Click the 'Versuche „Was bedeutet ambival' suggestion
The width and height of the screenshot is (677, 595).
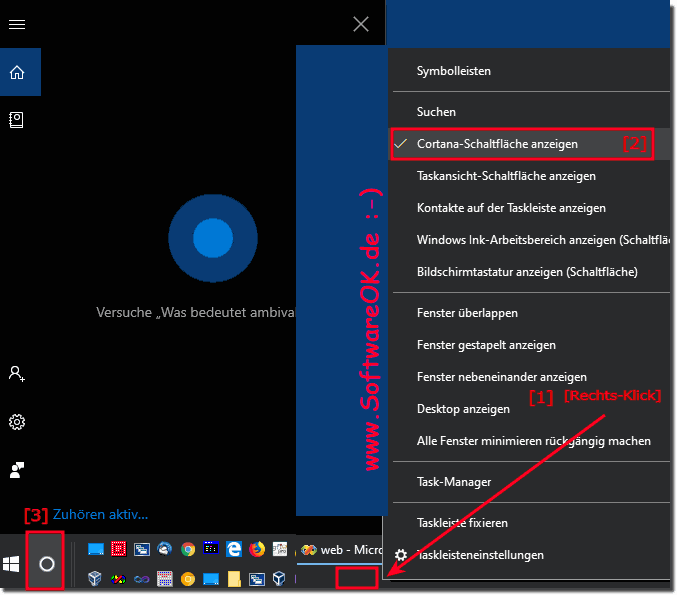(196, 312)
